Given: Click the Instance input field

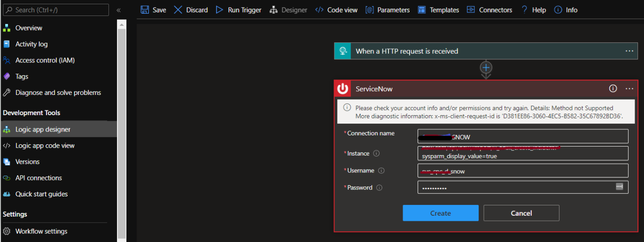Looking at the screenshot, I should [x=523, y=153].
